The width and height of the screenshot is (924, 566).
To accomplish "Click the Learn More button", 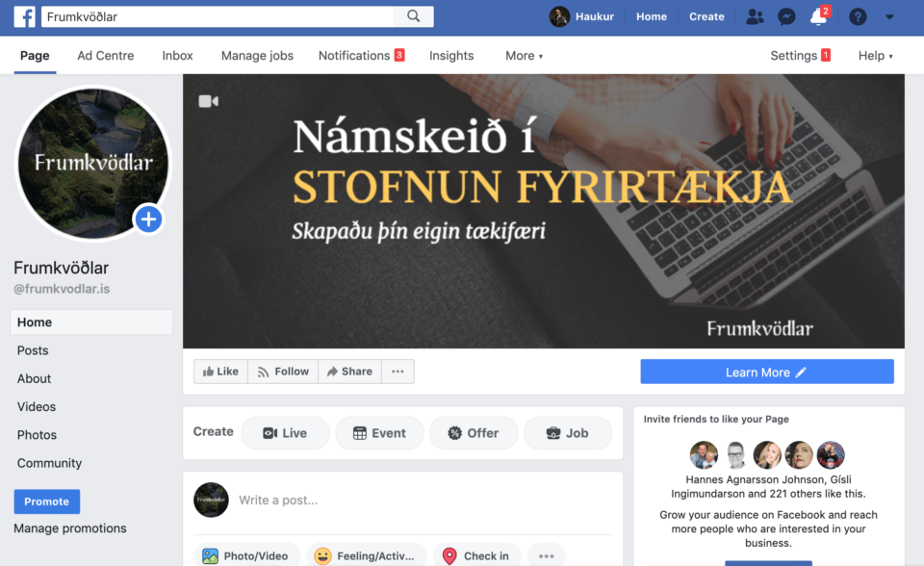I will (767, 372).
